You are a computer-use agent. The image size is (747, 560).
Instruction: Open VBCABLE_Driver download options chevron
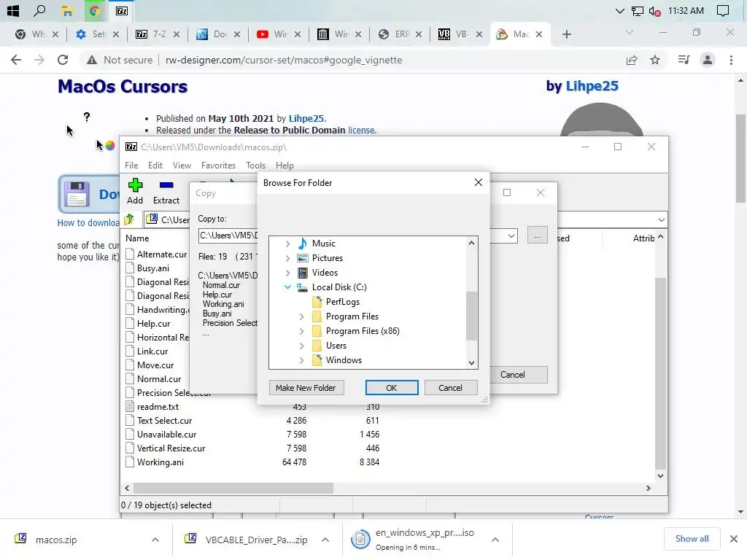(x=325, y=540)
